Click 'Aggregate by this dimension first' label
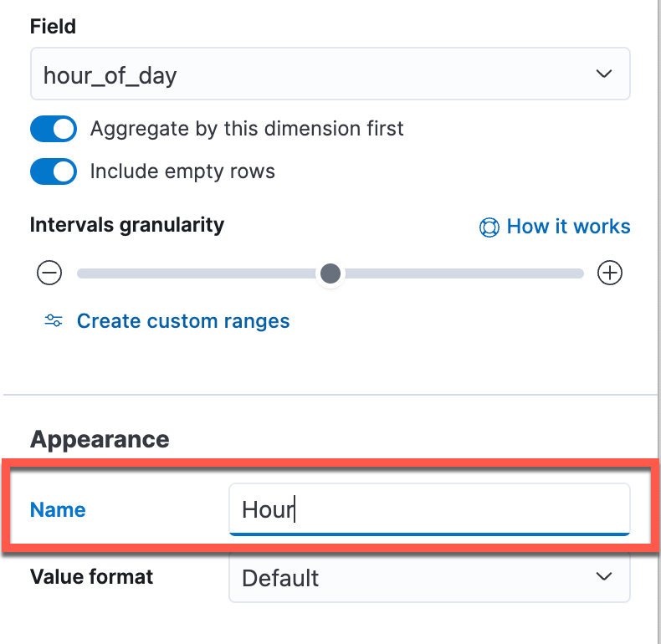Viewport: 661px width, 644px height. click(247, 129)
